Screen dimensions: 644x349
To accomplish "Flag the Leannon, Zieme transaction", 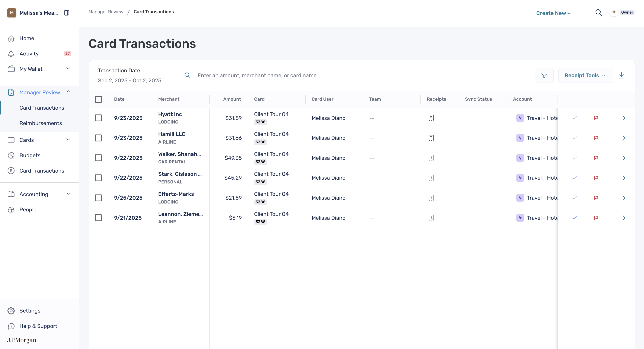I will click(x=596, y=218).
